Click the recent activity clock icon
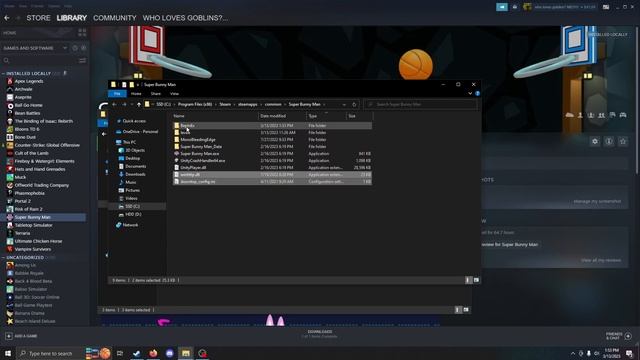The height and width of the screenshot is (360, 640). click(75, 48)
